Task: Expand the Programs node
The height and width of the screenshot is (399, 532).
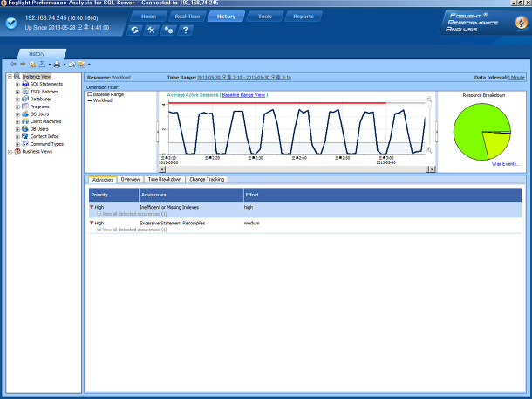Action: (x=17, y=107)
